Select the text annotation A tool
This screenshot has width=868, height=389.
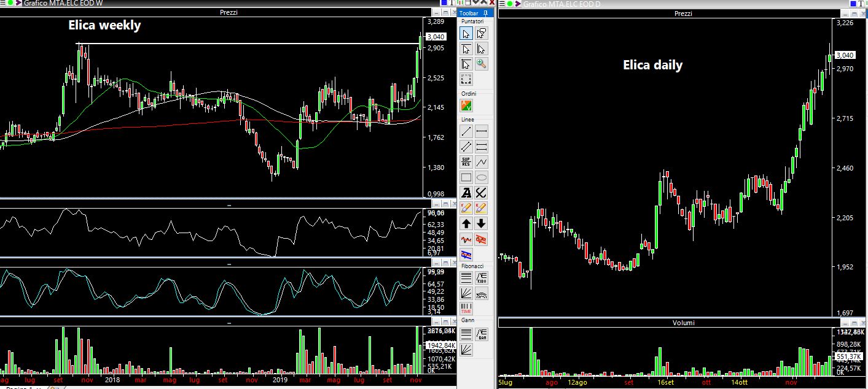466,193
